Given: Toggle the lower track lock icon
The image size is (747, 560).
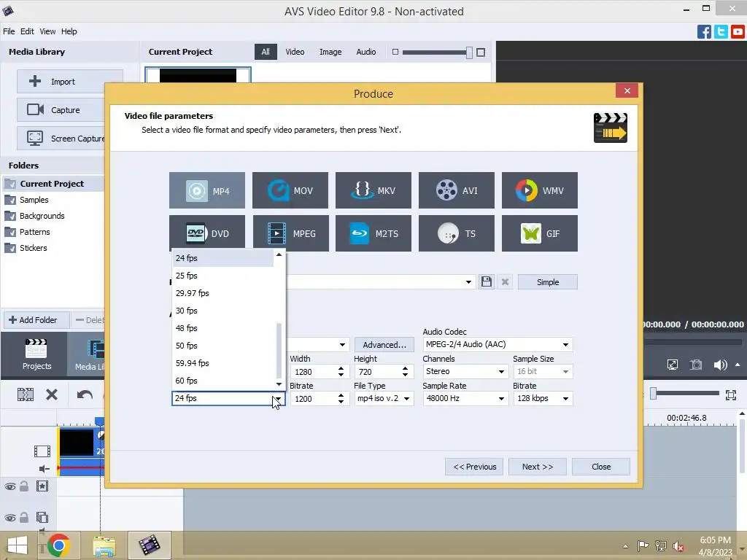Looking at the screenshot, I should click(24, 517).
